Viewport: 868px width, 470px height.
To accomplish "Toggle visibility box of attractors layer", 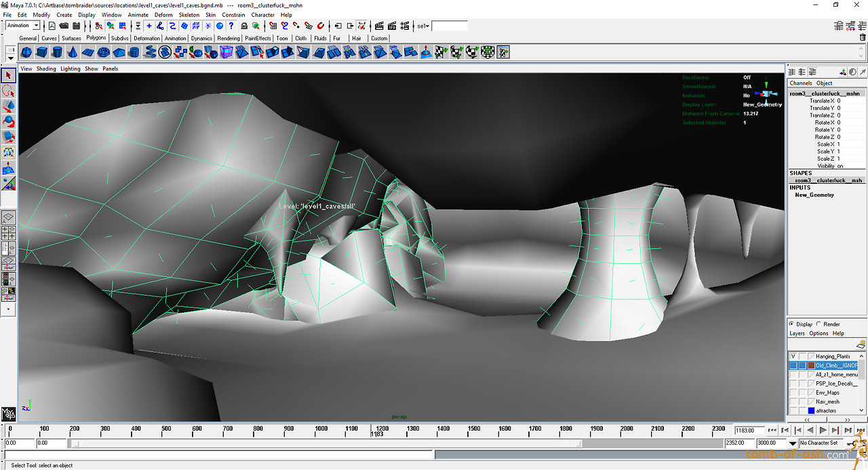I will 793,410.
